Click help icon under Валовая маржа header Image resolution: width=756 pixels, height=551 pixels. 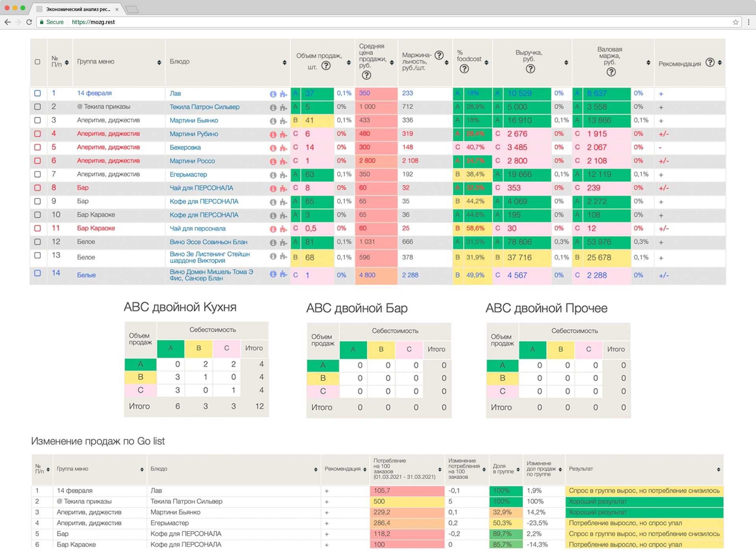pos(611,72)
